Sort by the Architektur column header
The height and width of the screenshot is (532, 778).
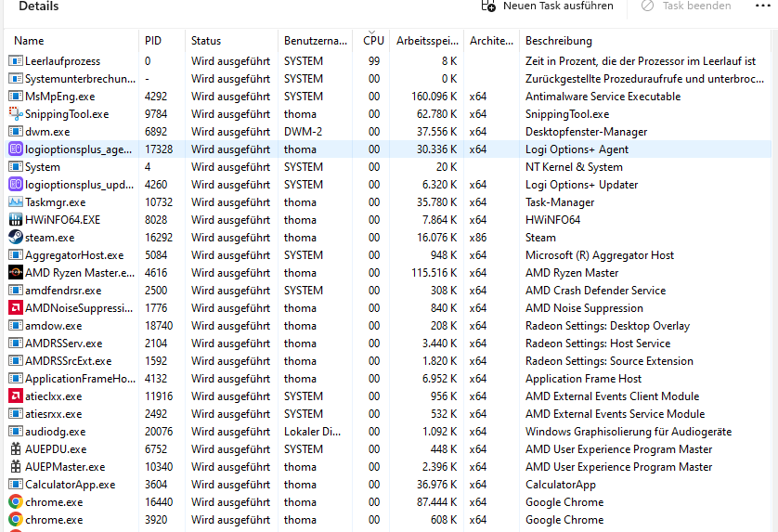tap(491, 41)
